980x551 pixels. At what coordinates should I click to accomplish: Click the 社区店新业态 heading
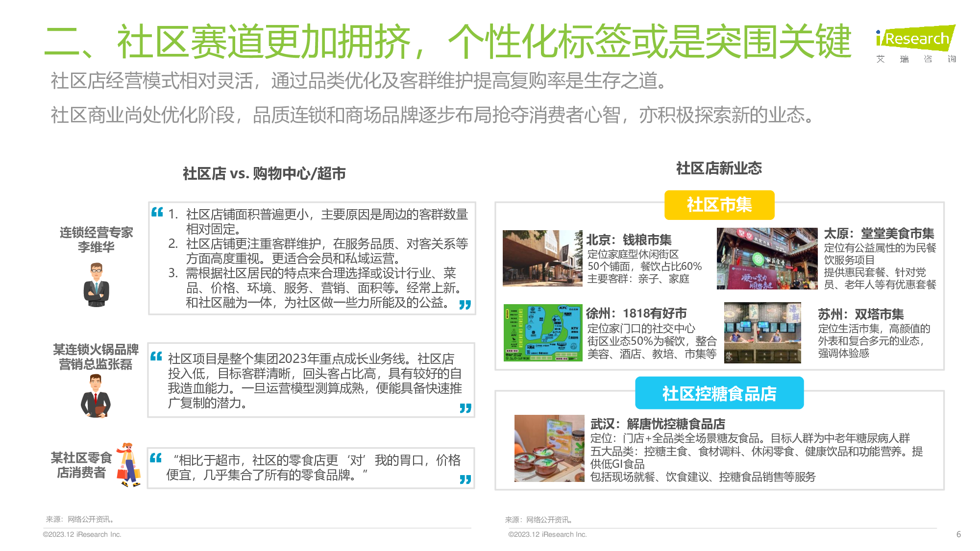pyautogui.click(x=718, y=168)
